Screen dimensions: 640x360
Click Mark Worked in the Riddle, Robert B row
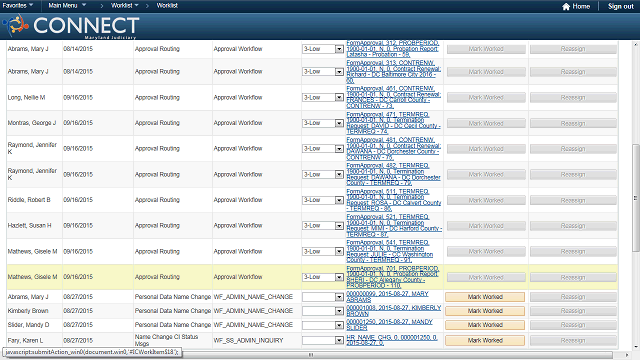pyautogui.click(x=486, y=200)
